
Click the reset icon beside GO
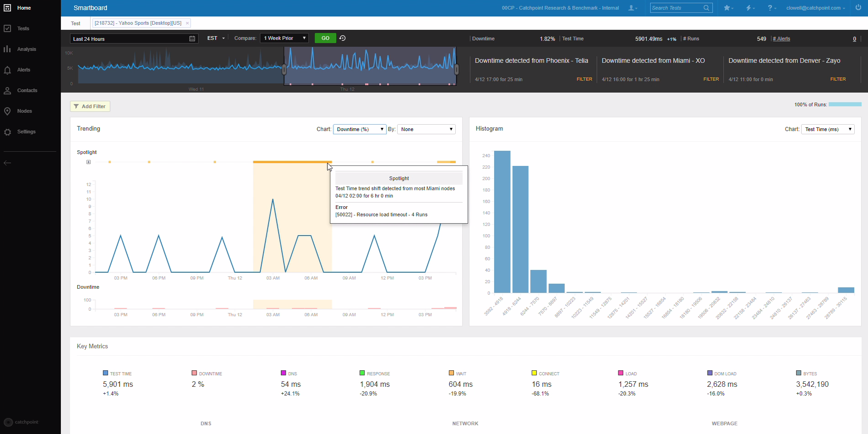click(343, 38)
